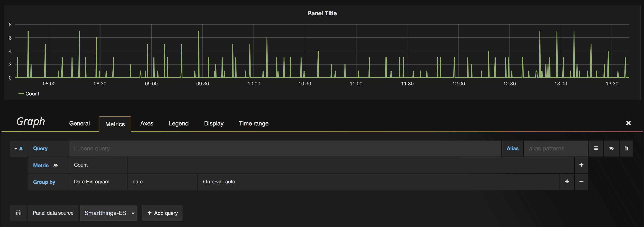
Task: Toggle Metric Count visibility eye icon
Action: (55, 165)
